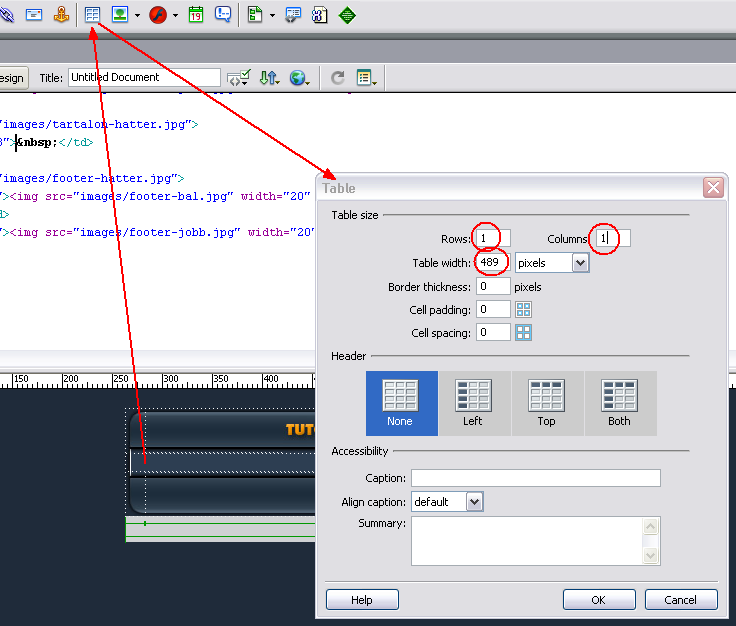This screenshot has height=626, width=736.
Task: Click the Caption text field
Action: [x=535, y=478]
